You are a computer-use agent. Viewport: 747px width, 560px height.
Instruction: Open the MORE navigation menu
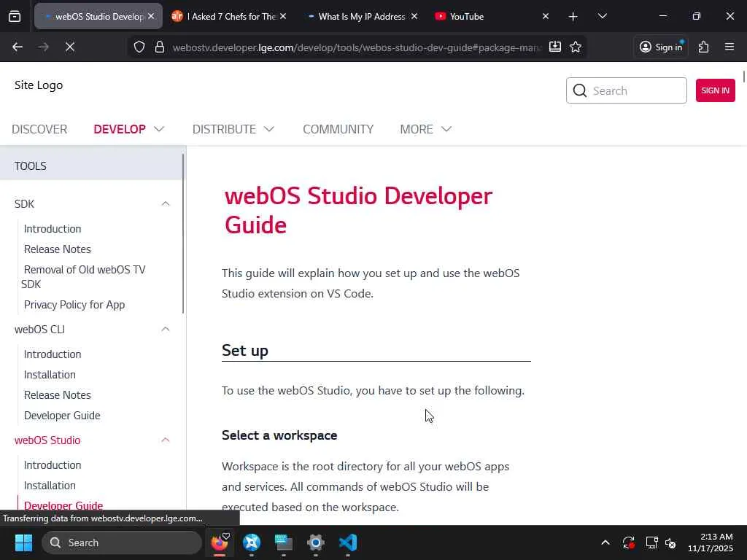[x=417, y=129]
